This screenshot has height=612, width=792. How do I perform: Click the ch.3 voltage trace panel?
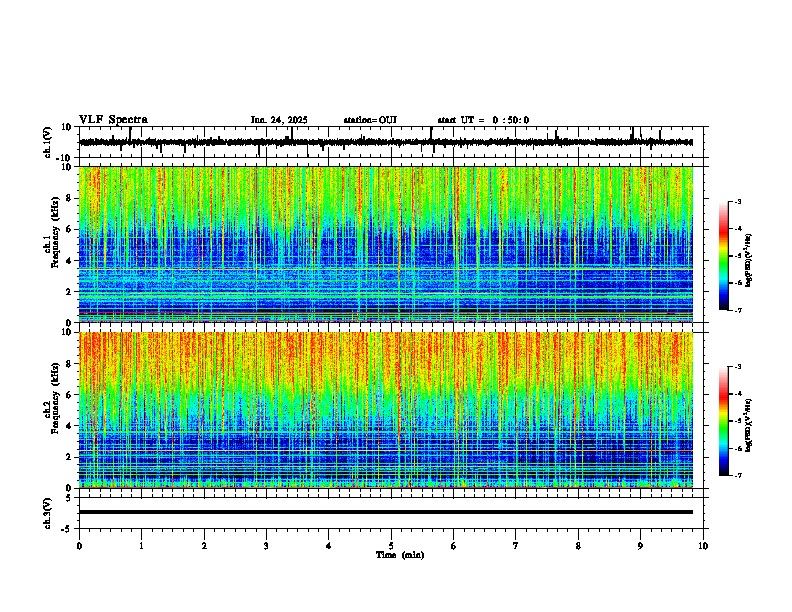click(391, 513)
